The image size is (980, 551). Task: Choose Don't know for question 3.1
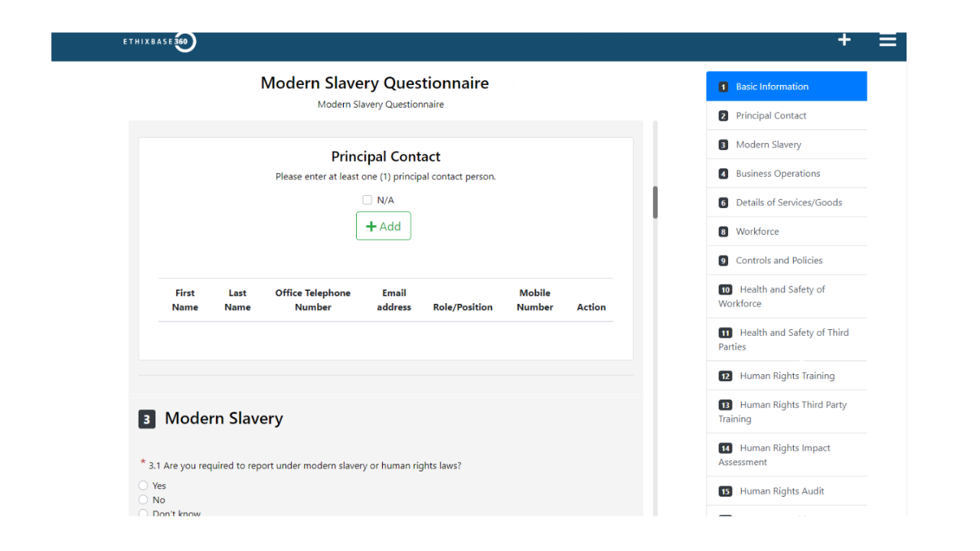coord(143,513)
